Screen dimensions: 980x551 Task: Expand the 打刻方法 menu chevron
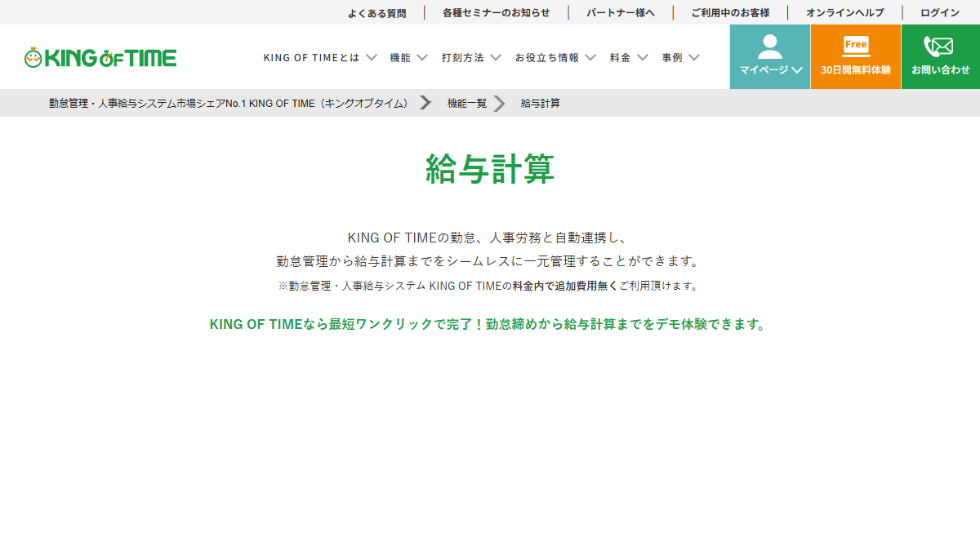(496, 57)
